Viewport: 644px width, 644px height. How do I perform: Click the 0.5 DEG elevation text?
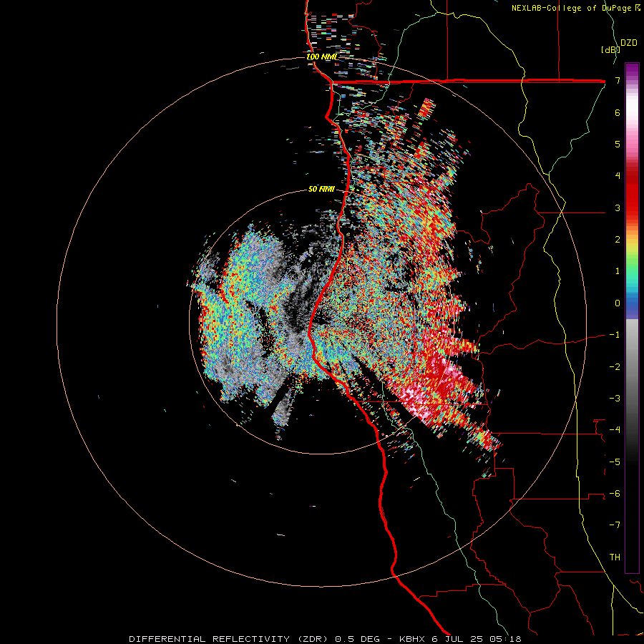pos(356,639)
